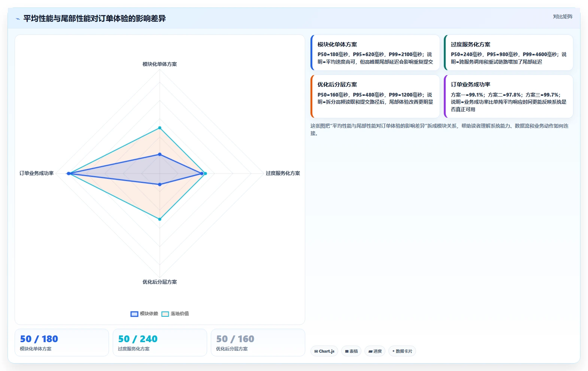Screen dimensions: 588x371
Task: Click the icon in the 表格 chip
Action: (347, 351)
